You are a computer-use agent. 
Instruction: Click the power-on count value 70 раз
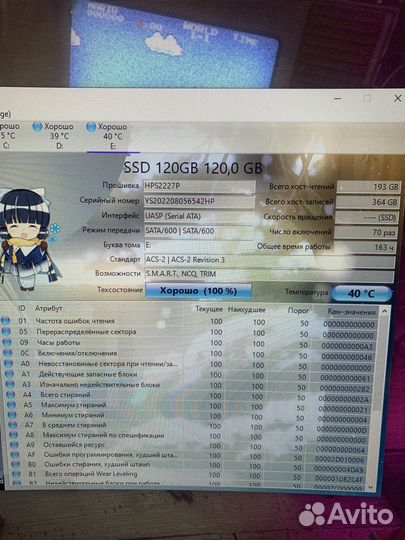tap(366, 233)
